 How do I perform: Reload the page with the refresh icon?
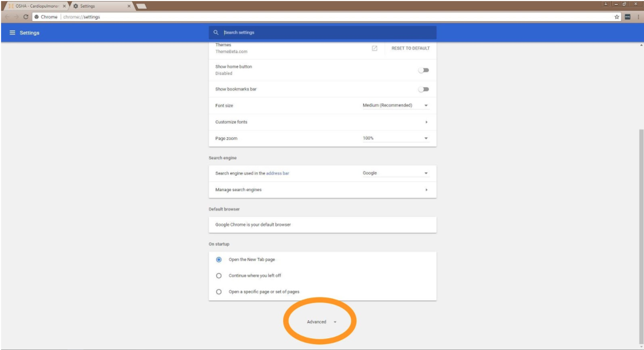pos(26,17)
